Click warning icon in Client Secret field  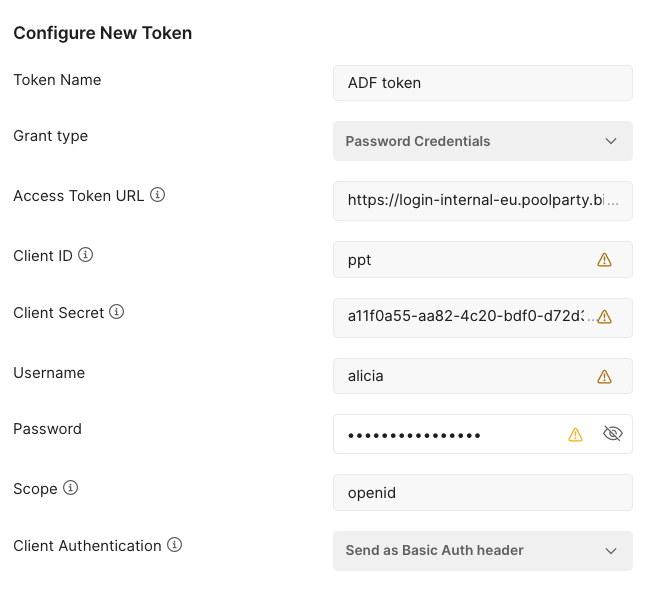(x=604, y=317)
